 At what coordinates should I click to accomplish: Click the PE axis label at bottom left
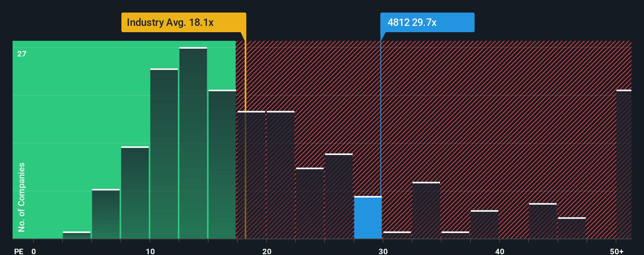(x=18, y=251)
